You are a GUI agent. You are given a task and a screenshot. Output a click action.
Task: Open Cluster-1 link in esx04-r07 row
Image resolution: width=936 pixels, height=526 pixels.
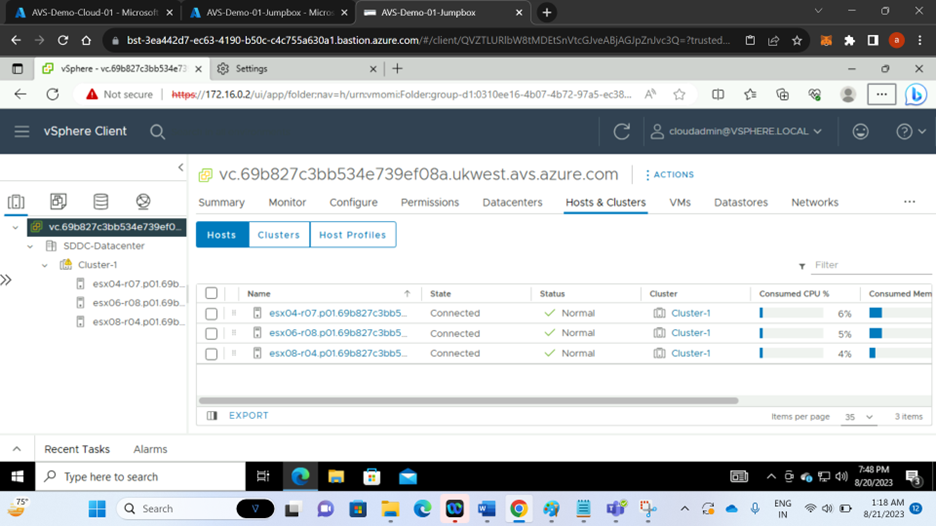(x=691, y=313)
